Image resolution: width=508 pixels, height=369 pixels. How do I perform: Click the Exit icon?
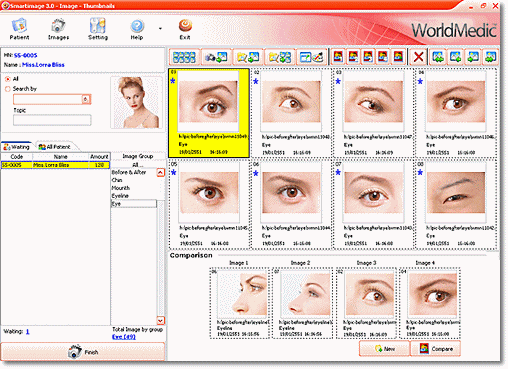pyautogui.click(x=185, y=29)
